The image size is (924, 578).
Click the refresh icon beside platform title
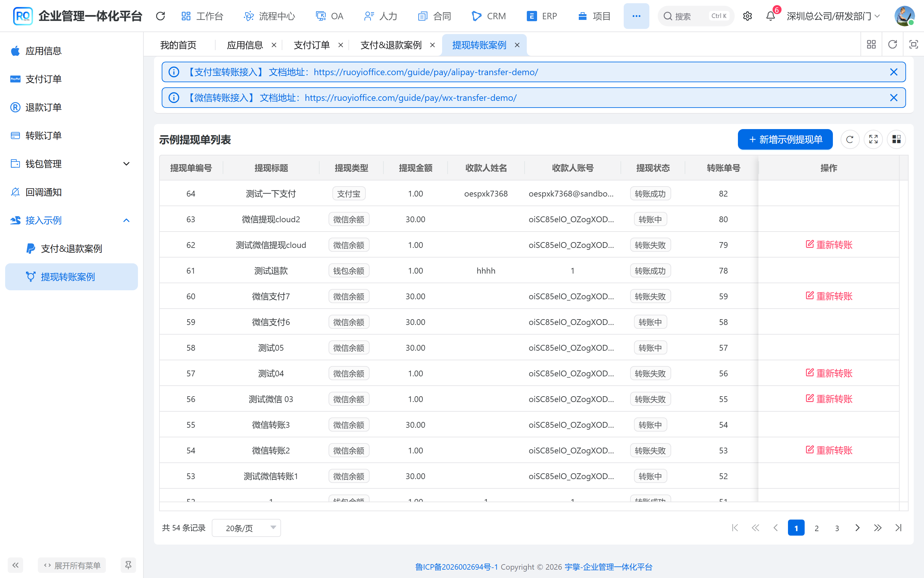coord(160,16)
